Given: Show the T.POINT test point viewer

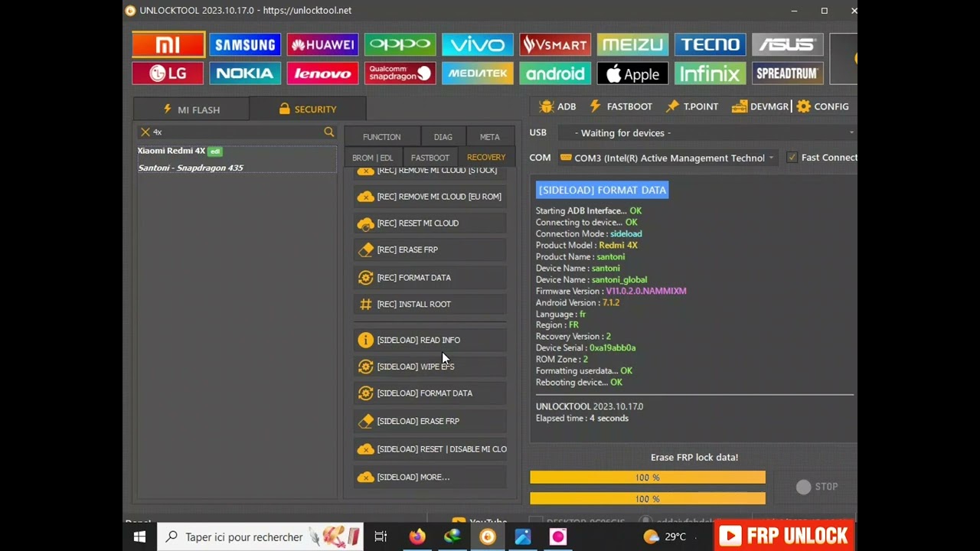Looking at the screenshot, I should (692, 106).
